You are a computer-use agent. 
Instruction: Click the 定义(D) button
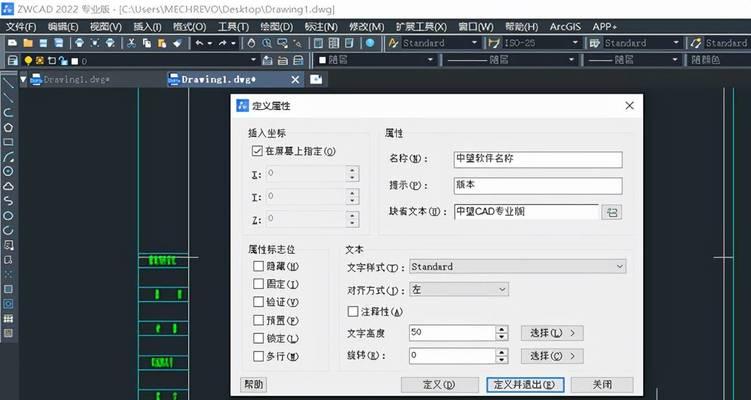click(440, 385)
